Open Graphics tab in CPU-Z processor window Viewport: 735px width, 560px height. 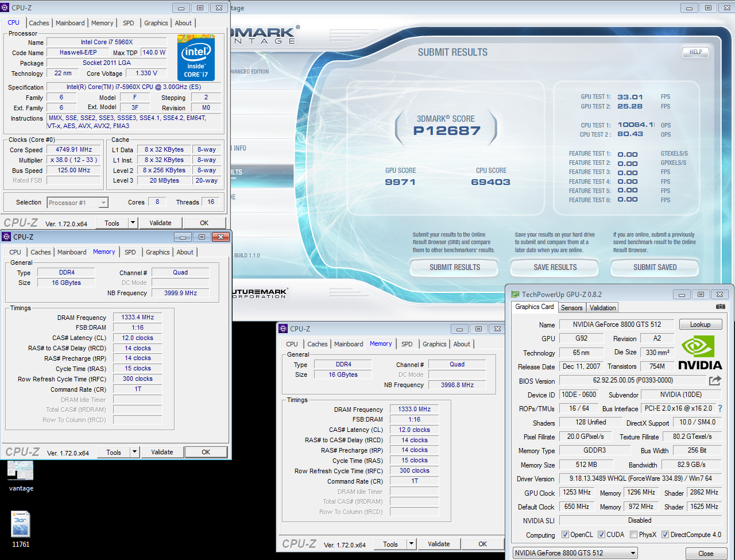[156, 23]
